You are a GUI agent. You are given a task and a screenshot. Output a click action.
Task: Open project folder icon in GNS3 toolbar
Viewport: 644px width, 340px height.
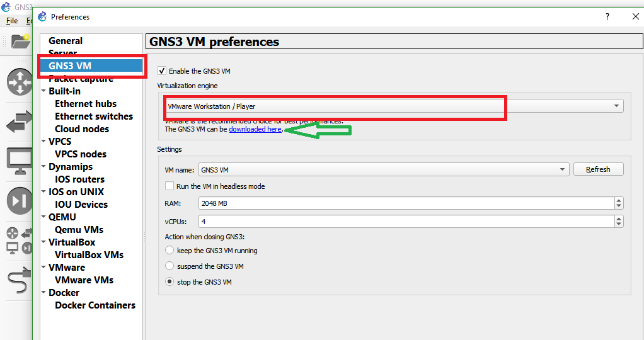coord(21,41)
